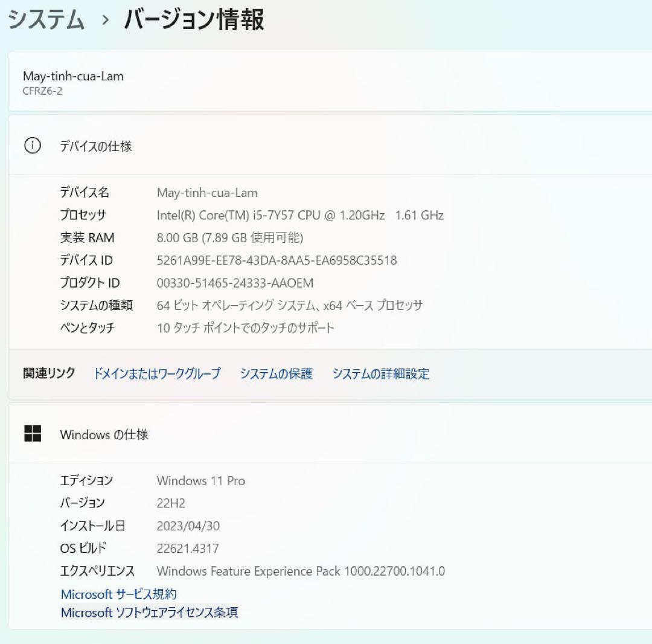Viewport: 652px width, 644px height.
Task: Open Microsoft サービス規約
Action: tap(118, 594)
